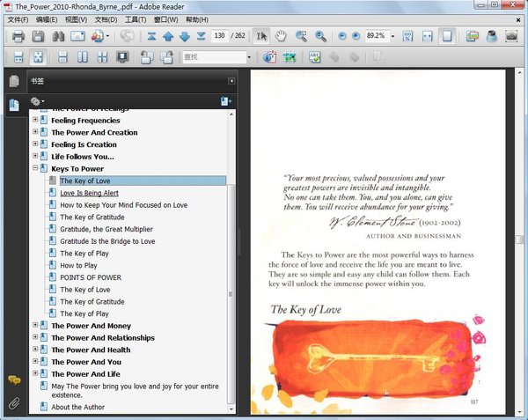Open the 工具(T) menu
The height and width of the screenshot is (420, 528).
[x=136, y=20]
